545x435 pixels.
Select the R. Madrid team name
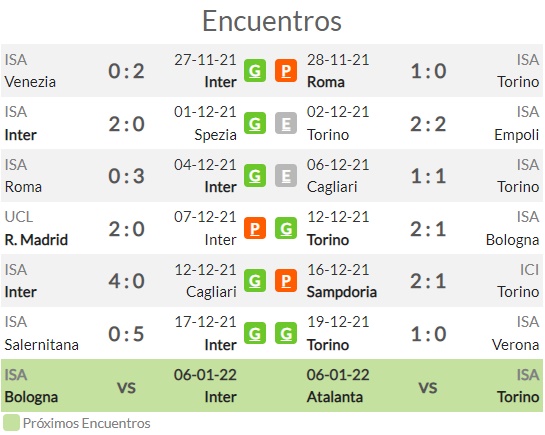tap(36, 240)
